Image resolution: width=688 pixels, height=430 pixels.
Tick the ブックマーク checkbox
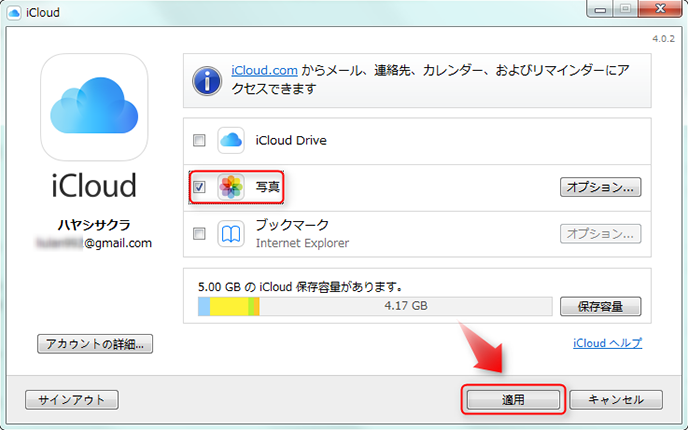[199, 233]
